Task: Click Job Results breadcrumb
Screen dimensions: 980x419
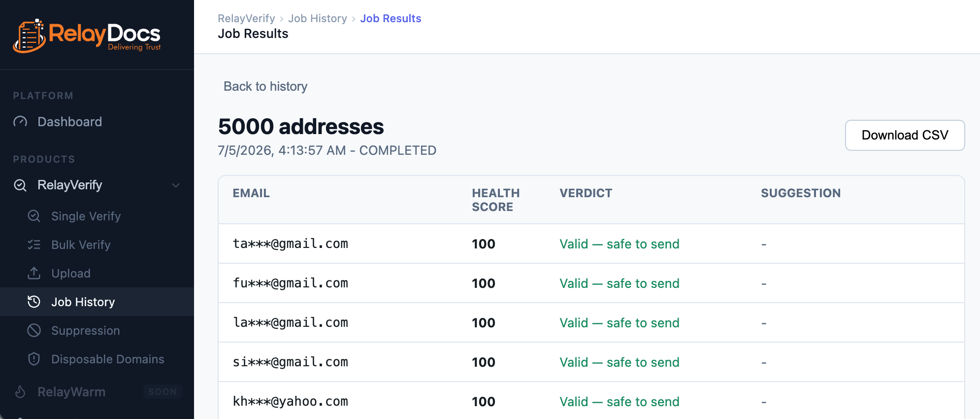Action: [x=391, y=19]
